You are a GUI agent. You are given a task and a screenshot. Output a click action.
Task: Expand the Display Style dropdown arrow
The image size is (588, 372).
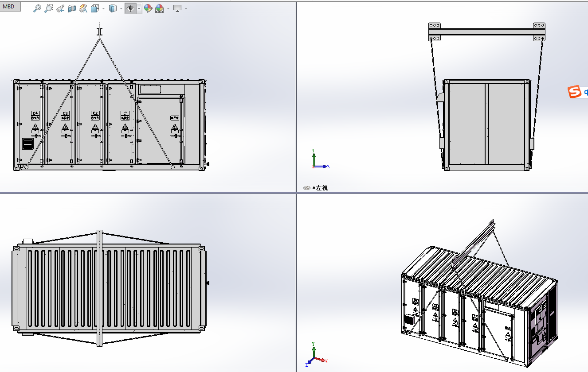[121, 8]
